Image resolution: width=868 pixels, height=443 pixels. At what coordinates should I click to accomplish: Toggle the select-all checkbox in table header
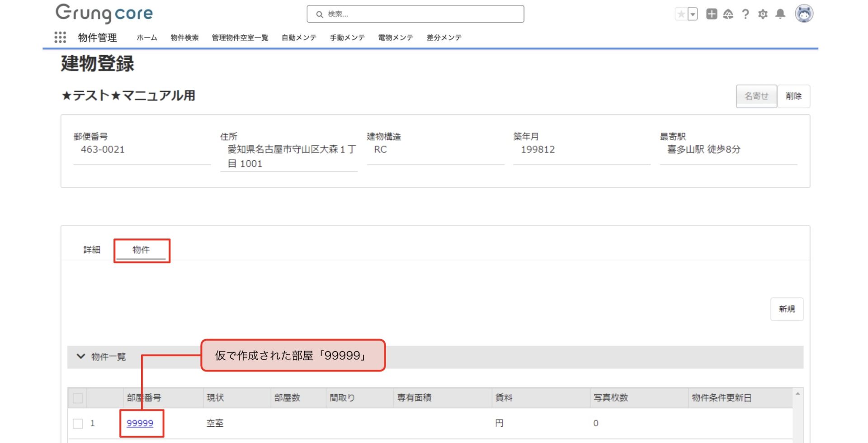(78, 398)
